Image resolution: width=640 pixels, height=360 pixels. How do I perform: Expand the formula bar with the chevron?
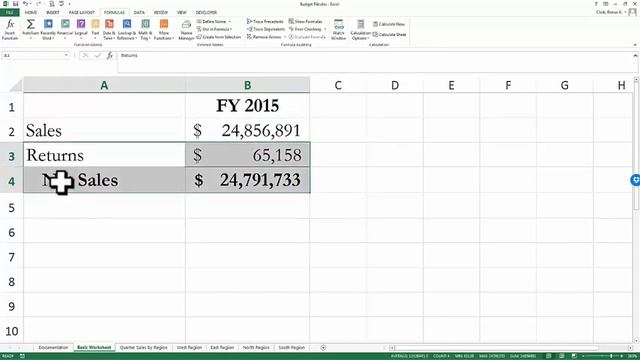[x=635, y=56]
